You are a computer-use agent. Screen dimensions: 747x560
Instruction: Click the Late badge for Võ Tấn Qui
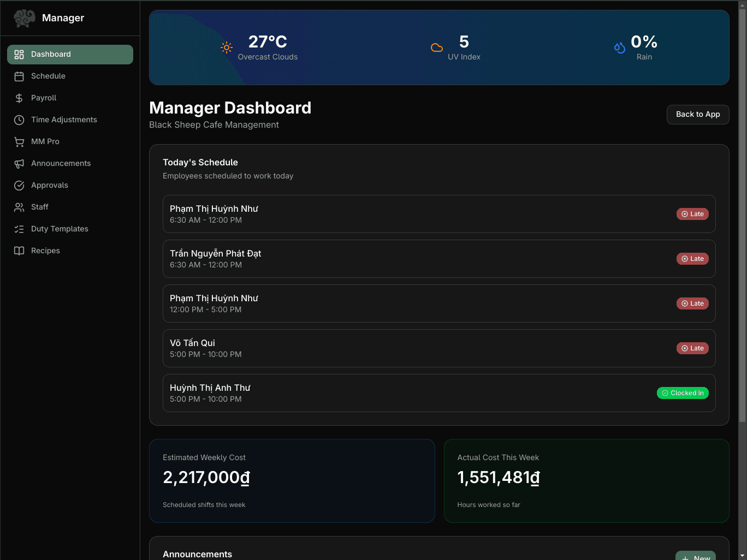[x=692, y=348]
